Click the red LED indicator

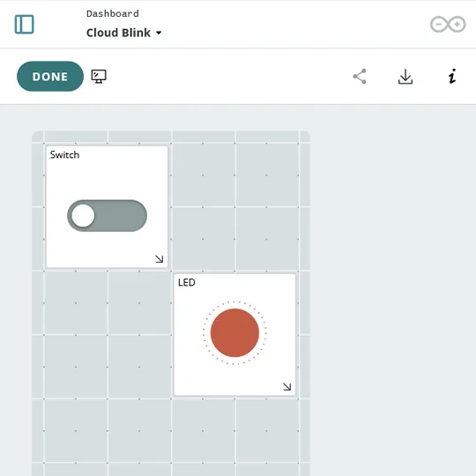(234, 332)
